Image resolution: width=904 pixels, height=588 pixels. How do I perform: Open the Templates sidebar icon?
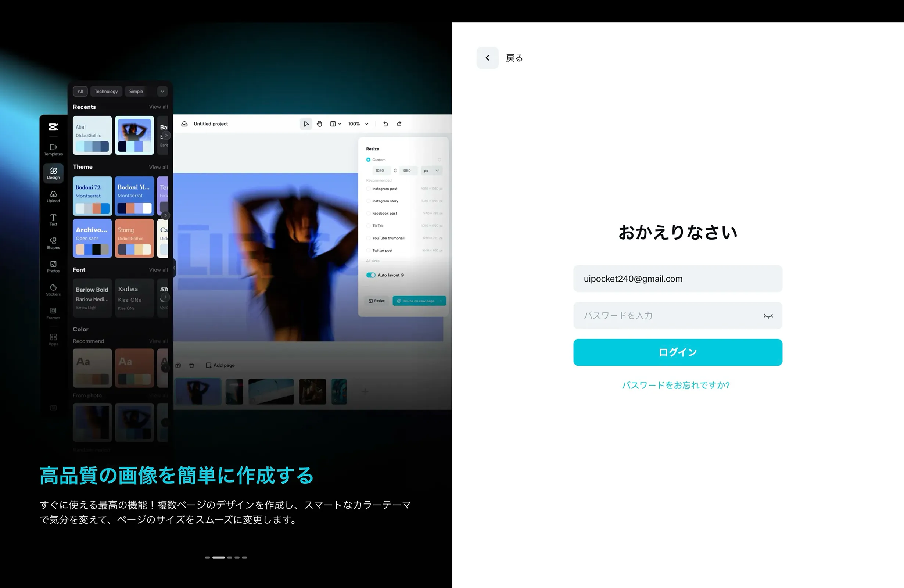(53, 150)
